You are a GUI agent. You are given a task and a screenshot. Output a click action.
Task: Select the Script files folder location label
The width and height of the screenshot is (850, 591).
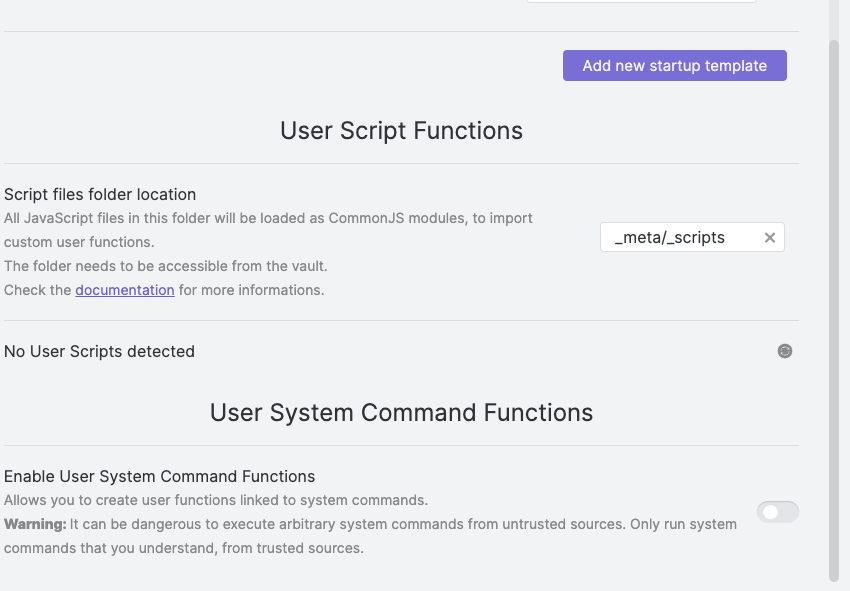100,194
